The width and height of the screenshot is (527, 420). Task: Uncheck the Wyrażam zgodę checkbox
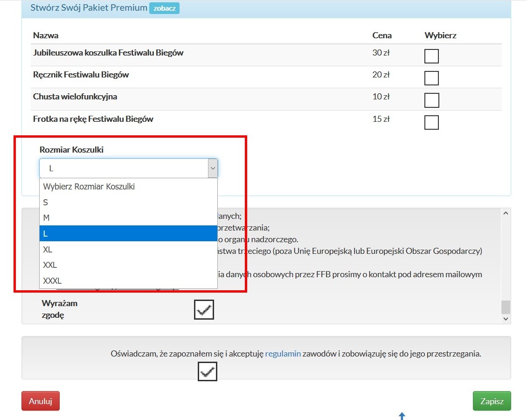pos(204,309)
